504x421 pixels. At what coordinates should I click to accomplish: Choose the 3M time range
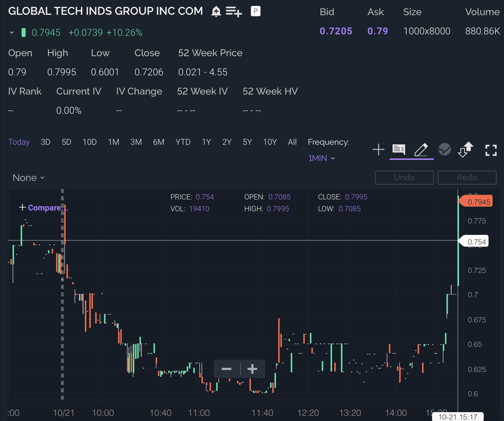[x=136, y=142]
